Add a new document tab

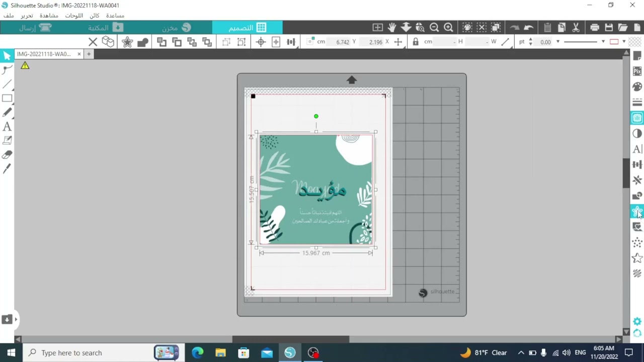click(89, 54)
